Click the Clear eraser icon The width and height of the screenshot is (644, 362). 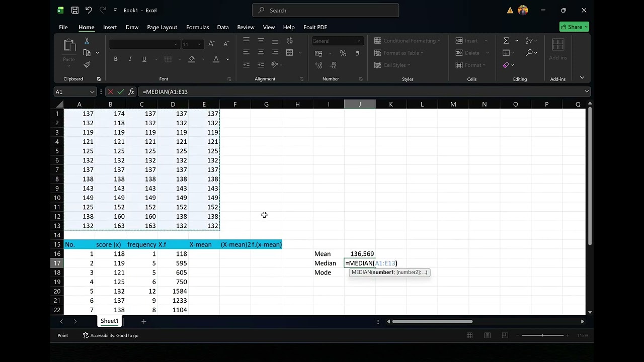tap(506, 65)
